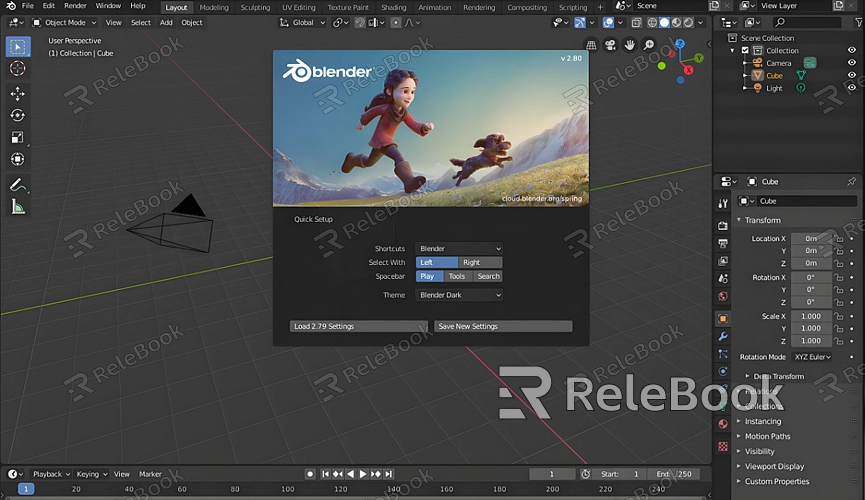This screenshot has width=865, height=500.
Task: Select the Measure tool
Action: point(18,207)
